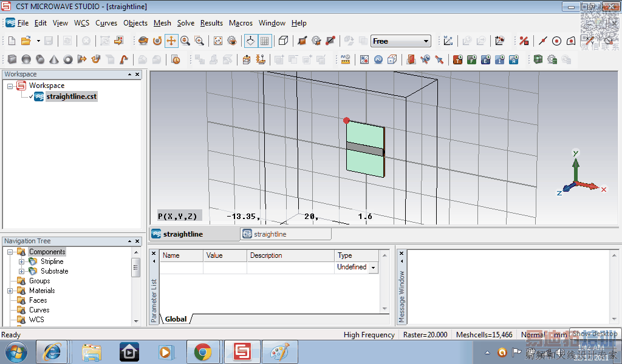Screen dimensions: 622x364
Task: Click the Zoom magnifier tool
Action: tap(185, 41)
